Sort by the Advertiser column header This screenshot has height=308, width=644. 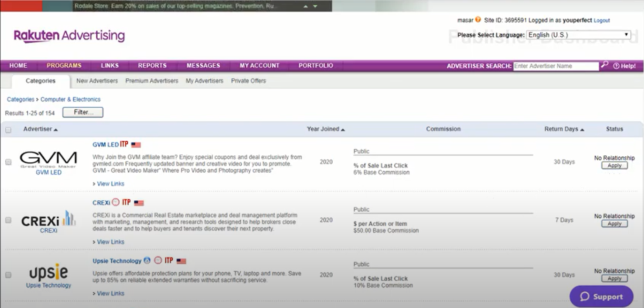(x=41, y=129)
